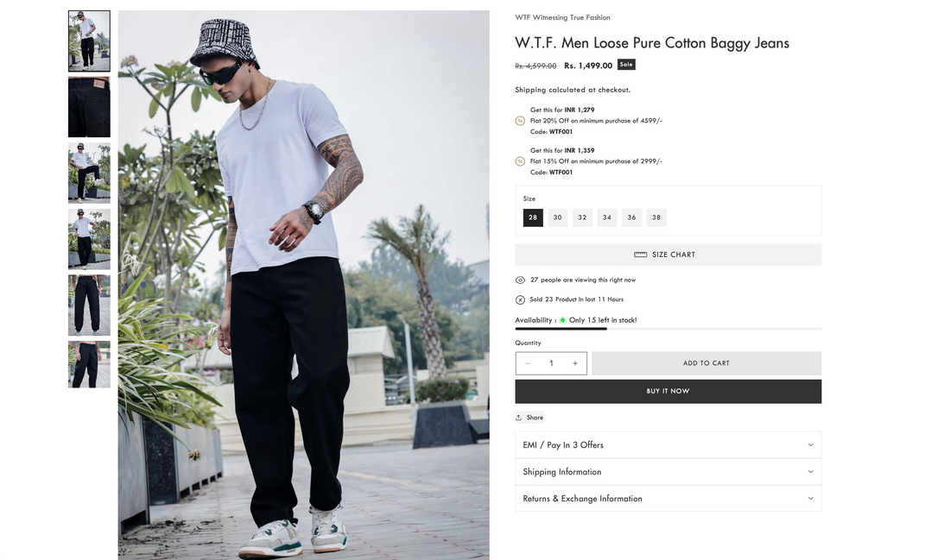The width and height of the screenshot is (950, 560).
Task: Increase quantity with the plus icon
Action: [575, 363]
